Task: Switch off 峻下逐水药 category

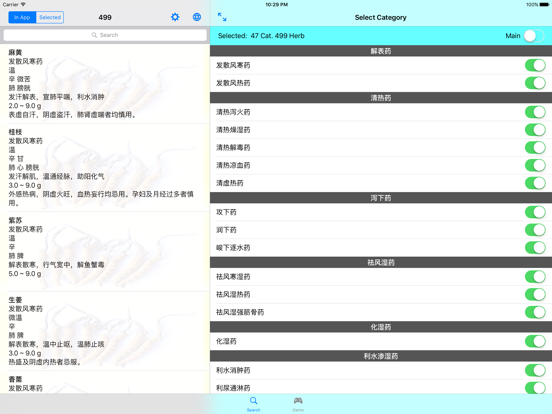Action: click(535, 247)
